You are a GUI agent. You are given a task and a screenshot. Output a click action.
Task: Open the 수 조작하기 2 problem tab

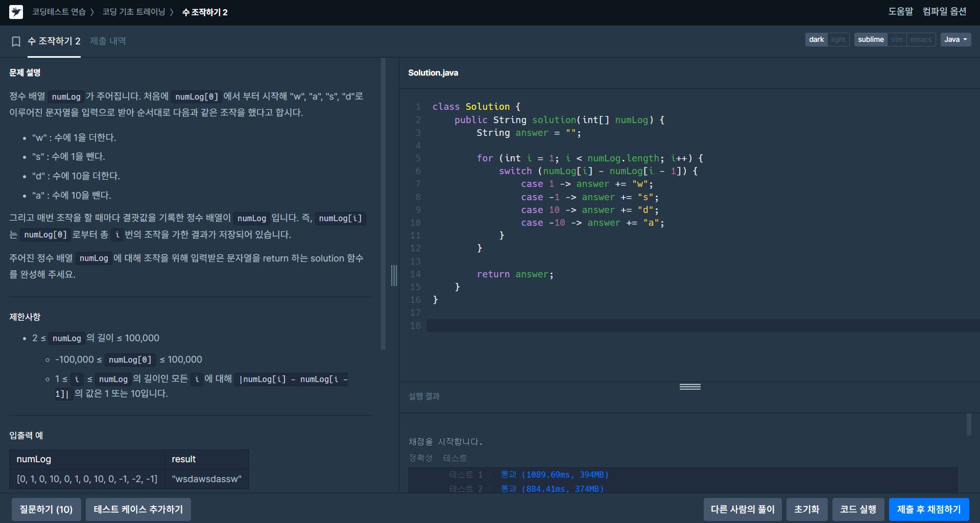[54, 41]
